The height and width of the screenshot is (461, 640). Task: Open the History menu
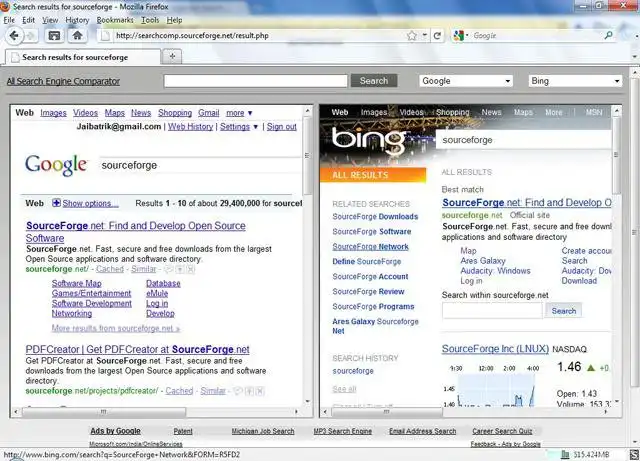coord(77,20)
